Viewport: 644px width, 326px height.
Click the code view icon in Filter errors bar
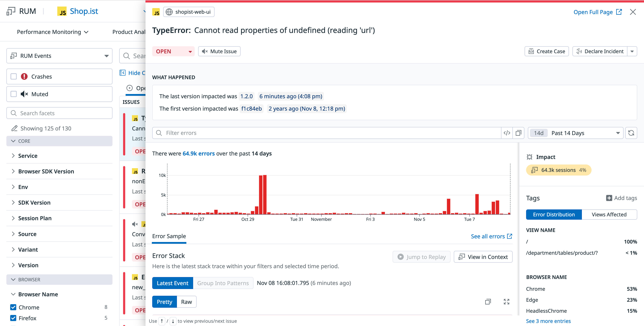point(507,133)
